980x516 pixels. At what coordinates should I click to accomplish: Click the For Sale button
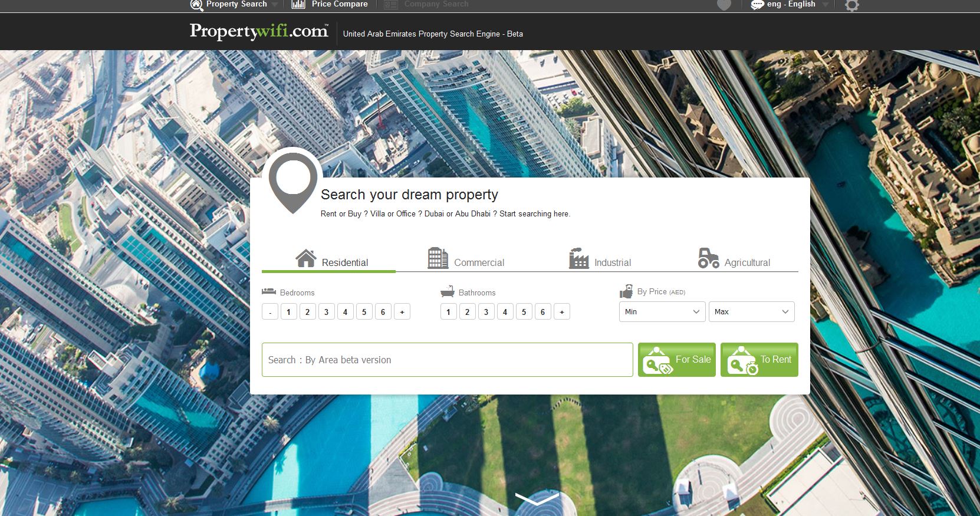[x=677, y=360]
